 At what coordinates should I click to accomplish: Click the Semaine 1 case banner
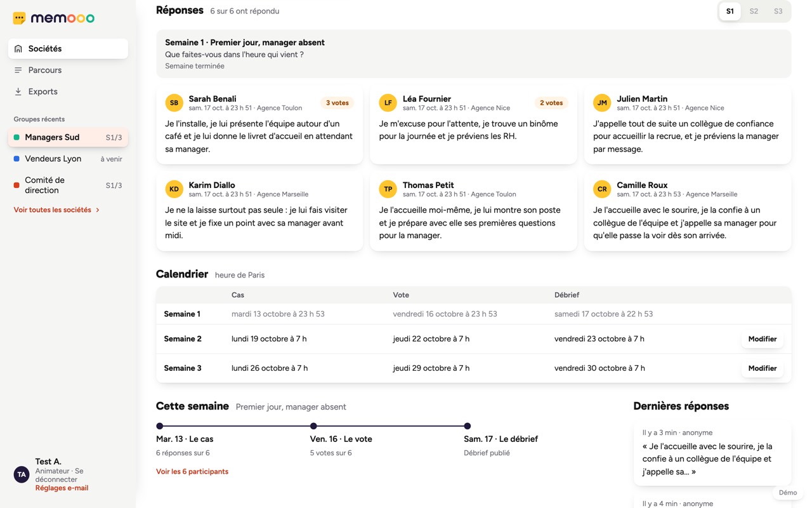click(x=474, y=54)
